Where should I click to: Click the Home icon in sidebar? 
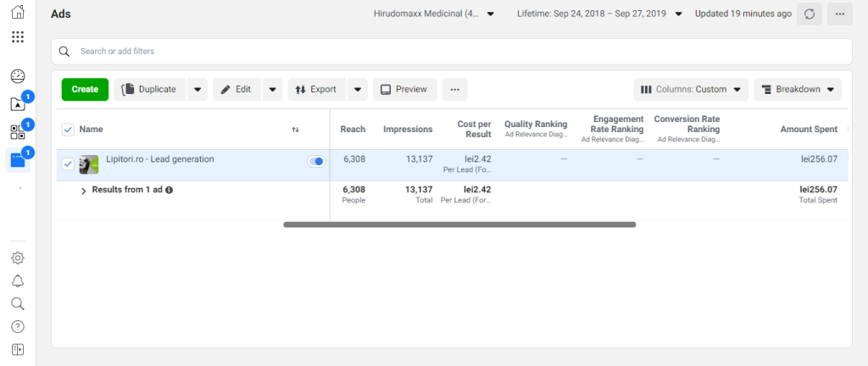(x=18, y=13)
